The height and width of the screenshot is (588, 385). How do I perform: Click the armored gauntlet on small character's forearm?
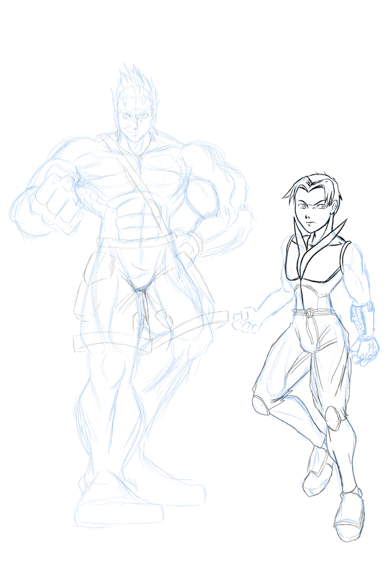click(361, 318)
